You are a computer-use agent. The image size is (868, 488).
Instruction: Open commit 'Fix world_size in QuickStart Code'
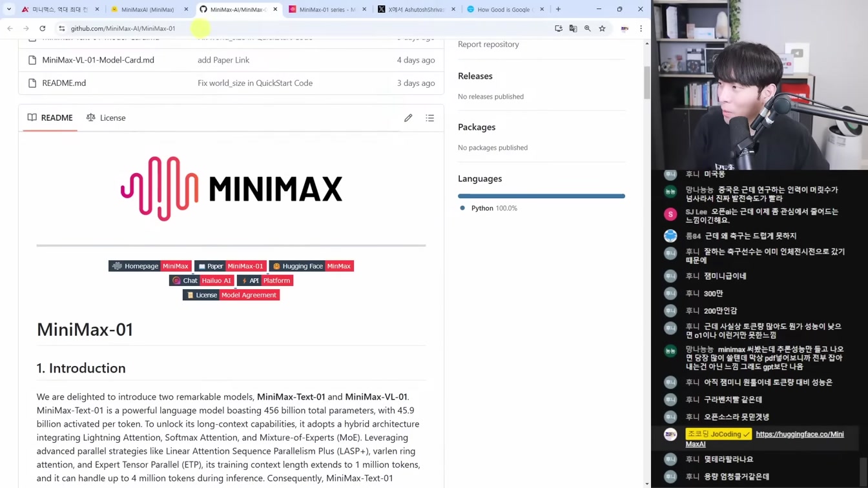tap(255, 83)
